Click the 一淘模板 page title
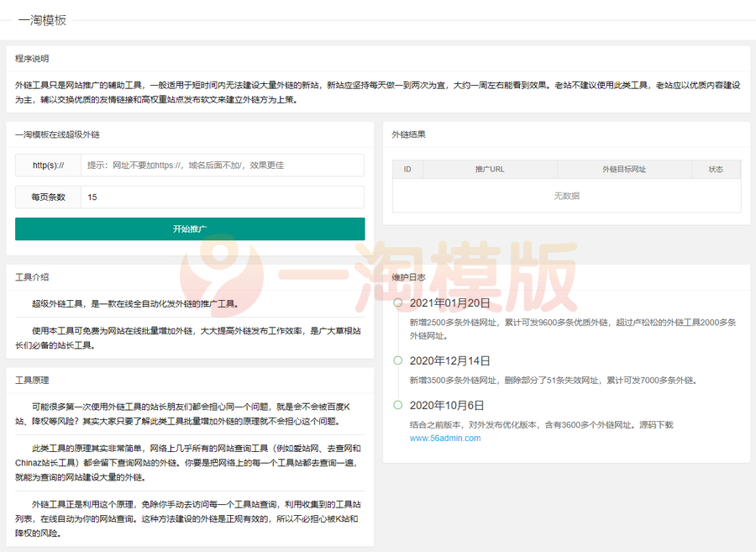 [43, 20]
